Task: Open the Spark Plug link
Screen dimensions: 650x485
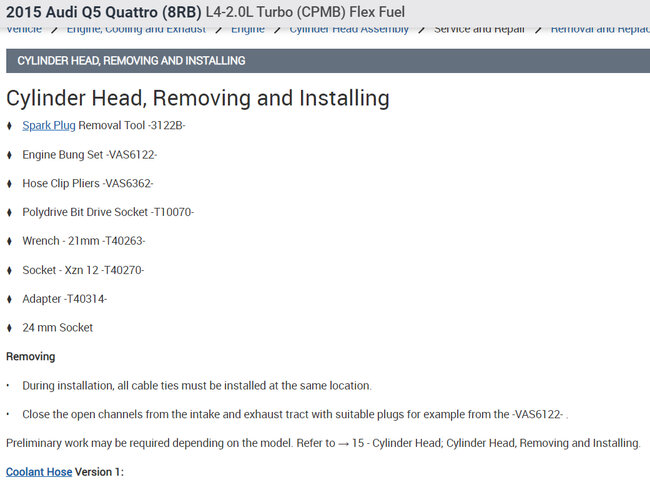Action: [49, 125]
